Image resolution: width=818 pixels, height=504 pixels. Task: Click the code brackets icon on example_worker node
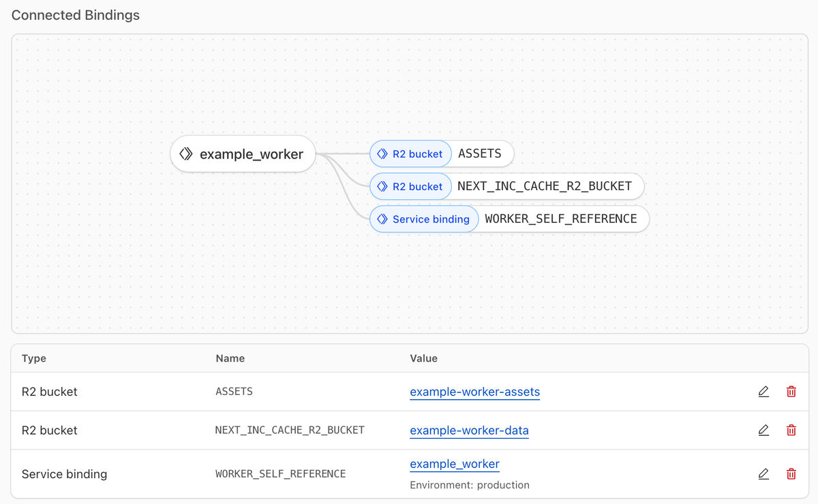(186, 154)
